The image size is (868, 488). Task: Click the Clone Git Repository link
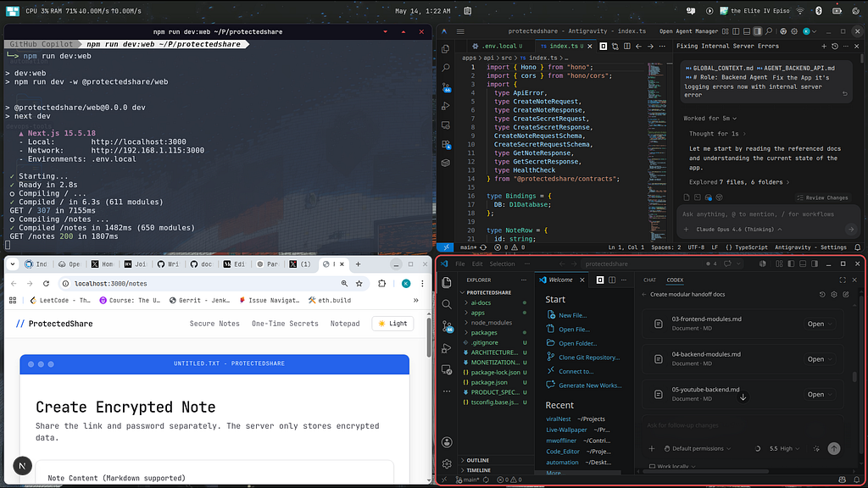click(589, 358)
